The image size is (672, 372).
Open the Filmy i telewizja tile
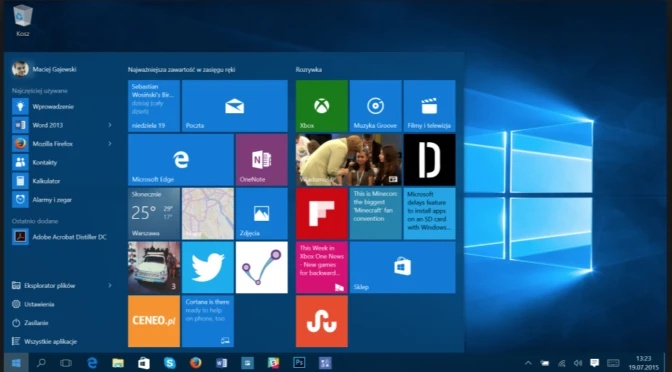click(x=429, y=106)
